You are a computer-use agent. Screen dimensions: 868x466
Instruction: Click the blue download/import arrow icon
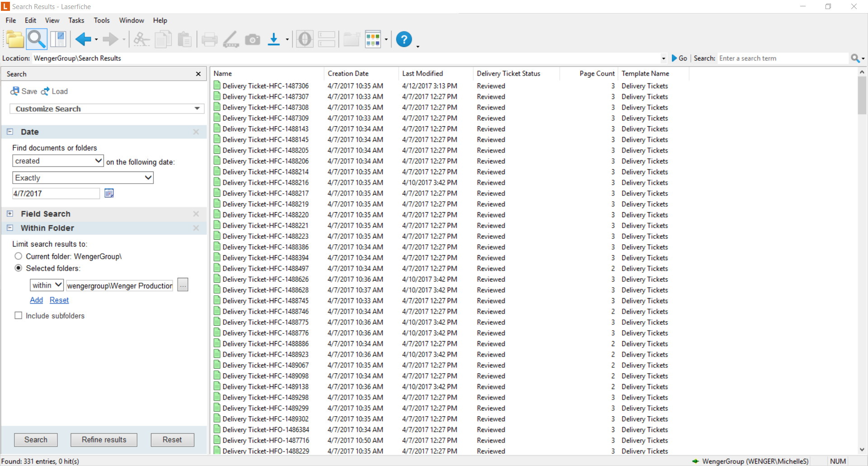(x=274, y=40)
